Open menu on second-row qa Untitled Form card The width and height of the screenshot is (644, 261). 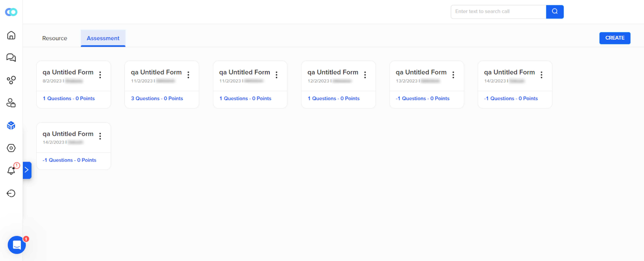tap(100, 136)
